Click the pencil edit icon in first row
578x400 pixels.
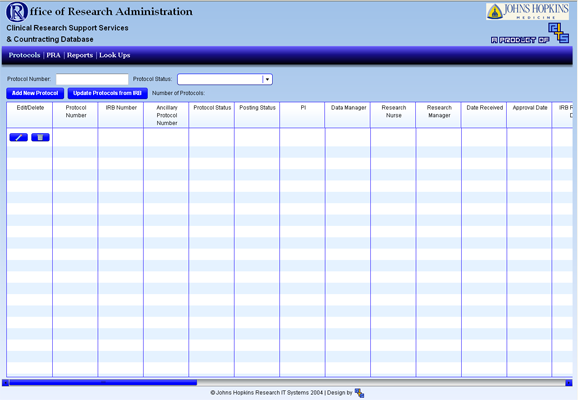tap(18, 138)
